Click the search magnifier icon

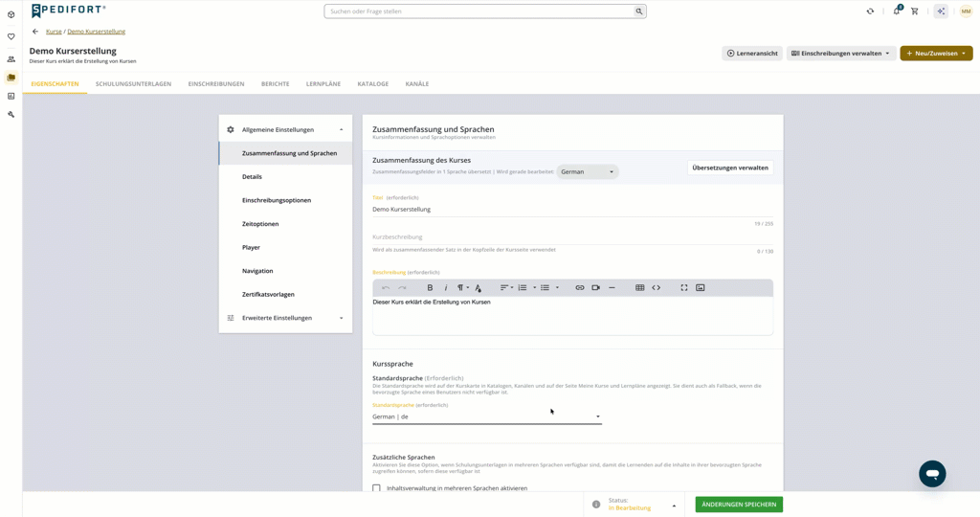[638, 11]
